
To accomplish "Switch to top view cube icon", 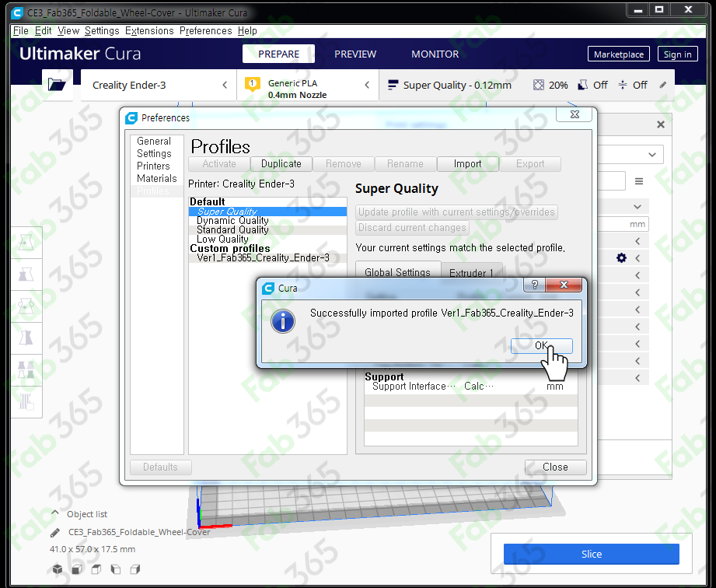I will click(96, 569).
